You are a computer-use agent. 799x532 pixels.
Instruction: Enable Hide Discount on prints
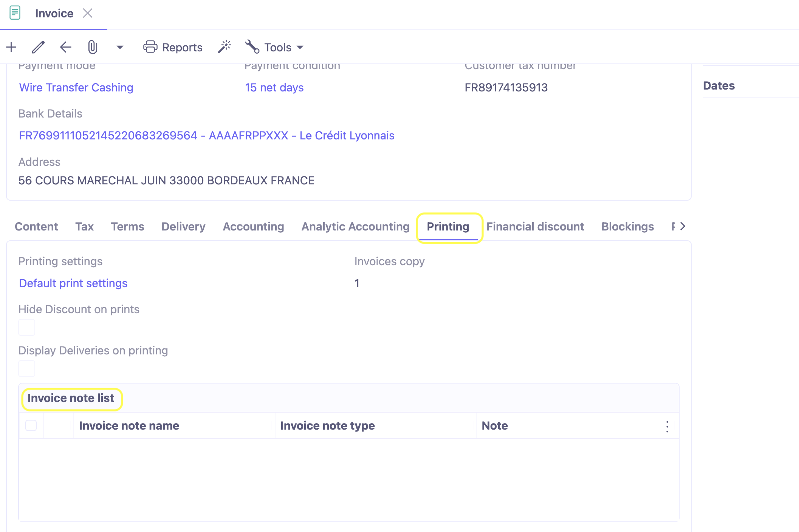[x=26, y=327]
